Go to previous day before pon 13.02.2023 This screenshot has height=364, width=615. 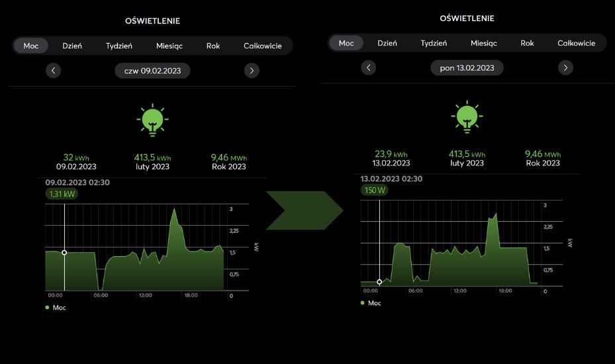369,68
